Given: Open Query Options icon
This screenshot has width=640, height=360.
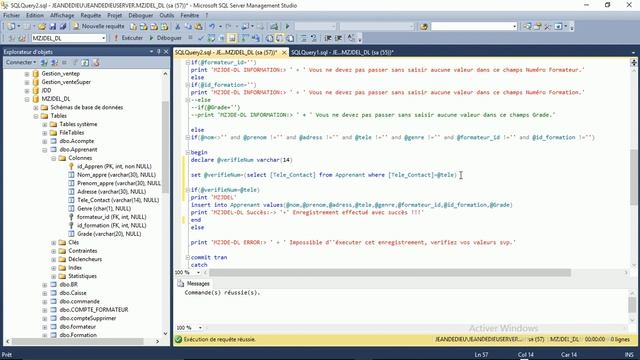Looking at the screenshot, I should (x=222, y=38).
